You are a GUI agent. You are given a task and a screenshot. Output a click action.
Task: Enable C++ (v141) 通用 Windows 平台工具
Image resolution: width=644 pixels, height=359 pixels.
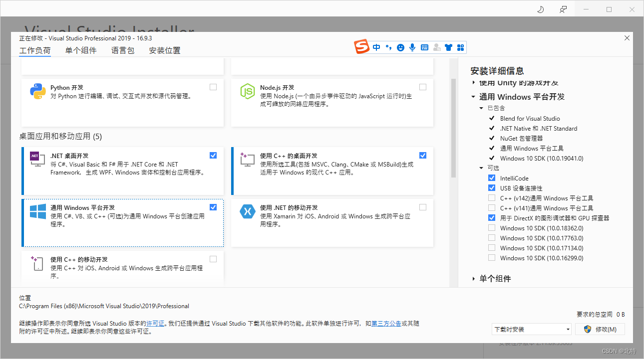point(492,208)
